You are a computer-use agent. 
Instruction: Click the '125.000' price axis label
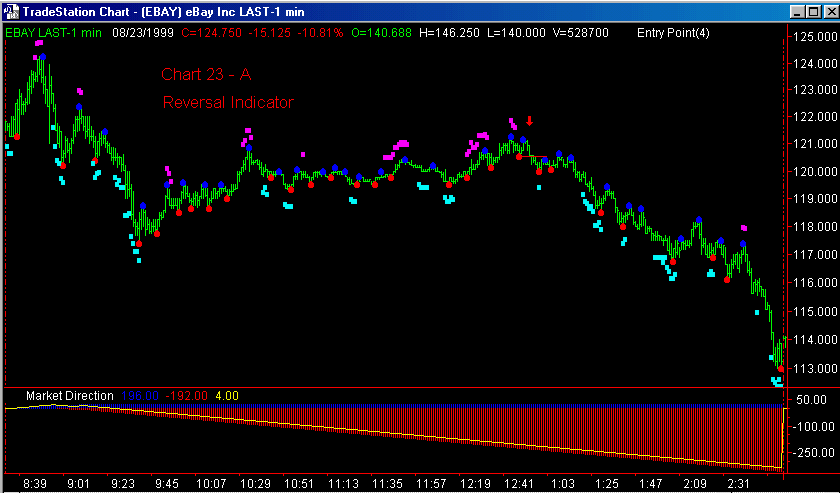[815, 36]
